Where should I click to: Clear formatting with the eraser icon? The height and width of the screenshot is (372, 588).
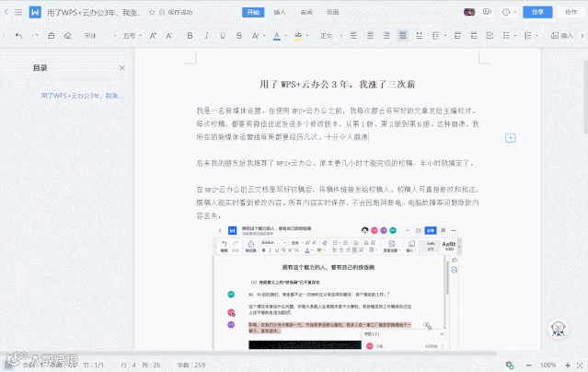67,36
